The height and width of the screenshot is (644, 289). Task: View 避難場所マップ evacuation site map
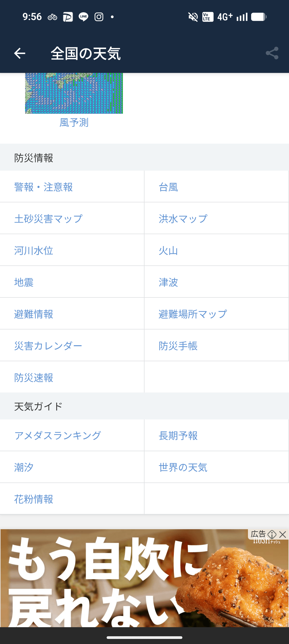192,314
